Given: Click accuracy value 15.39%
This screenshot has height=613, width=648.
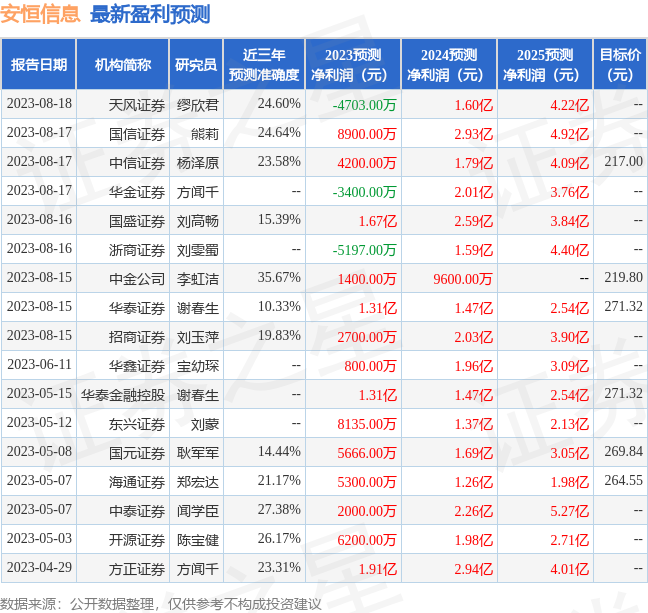Looking at the screenshot, I should click(x=279, y=219).
